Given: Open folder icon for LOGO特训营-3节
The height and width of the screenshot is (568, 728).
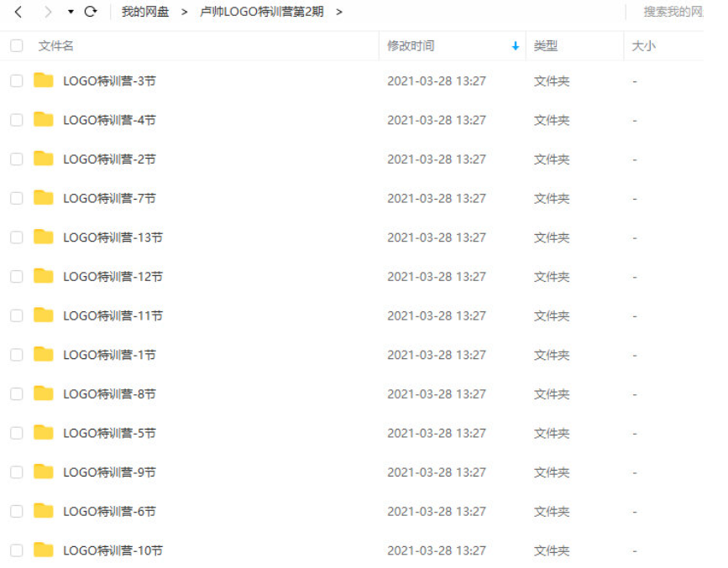Looking at the screenshot, I should [x=43, y=81].
